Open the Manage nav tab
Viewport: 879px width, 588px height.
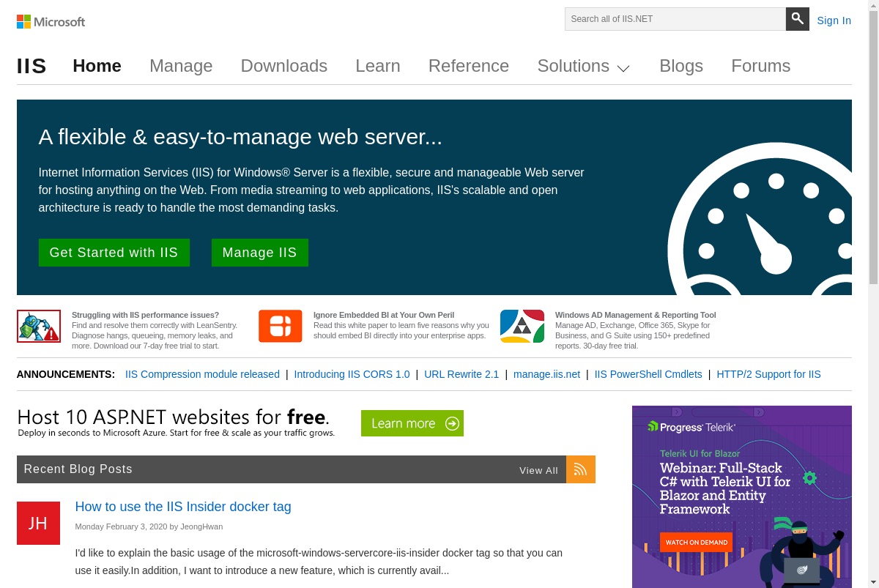tap(181, 66)
